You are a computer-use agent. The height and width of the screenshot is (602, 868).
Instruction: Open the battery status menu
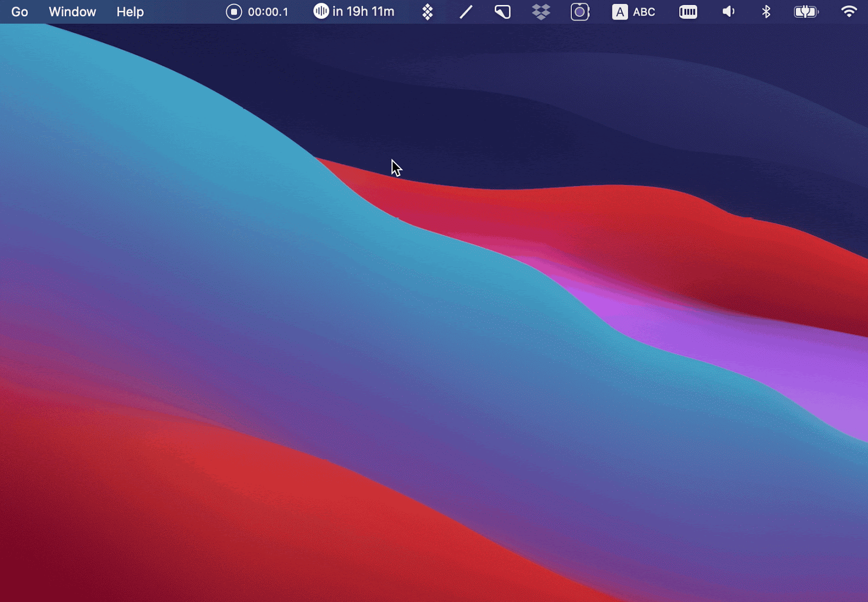[806, 12]
